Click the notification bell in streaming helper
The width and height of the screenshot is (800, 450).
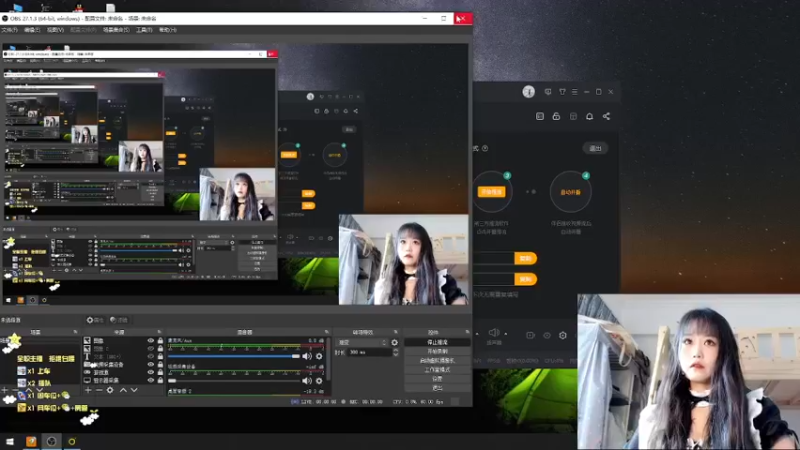click(589, 116)
